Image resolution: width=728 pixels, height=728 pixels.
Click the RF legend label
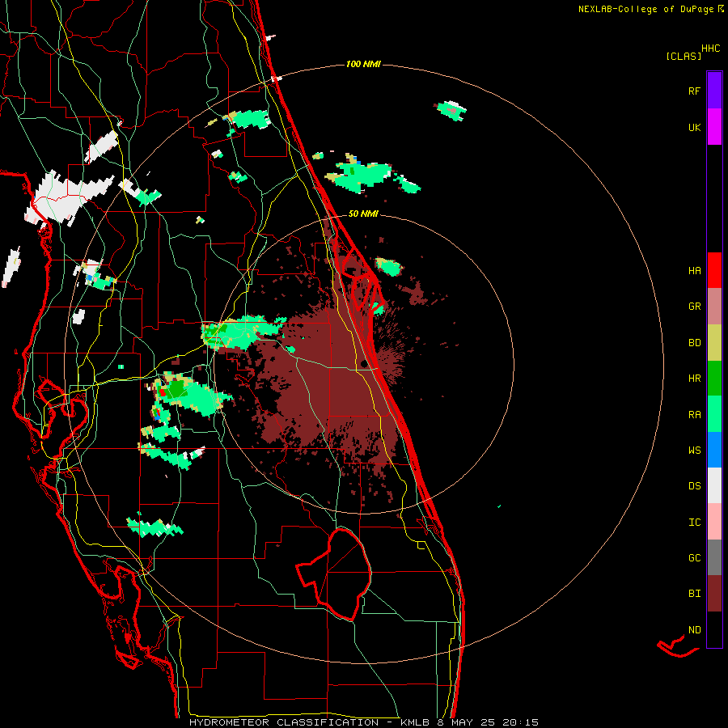coord(695,91)
